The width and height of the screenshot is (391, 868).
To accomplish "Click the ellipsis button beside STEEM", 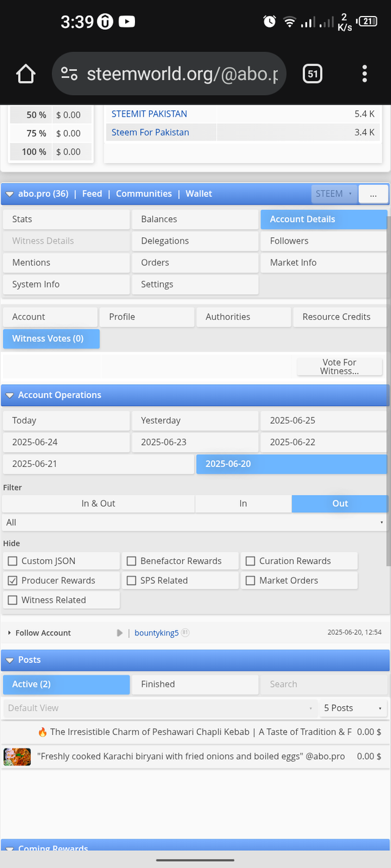I will pos(373,194).
